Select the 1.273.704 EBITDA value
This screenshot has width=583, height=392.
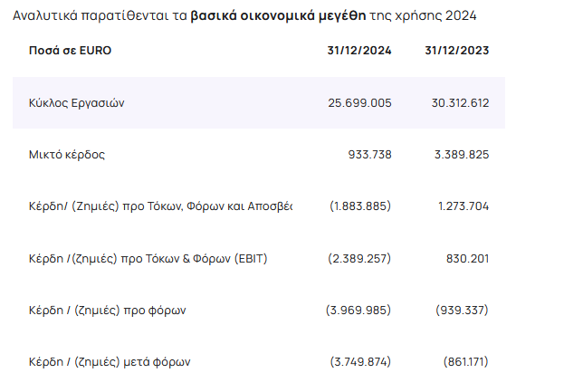coord(464,206)
